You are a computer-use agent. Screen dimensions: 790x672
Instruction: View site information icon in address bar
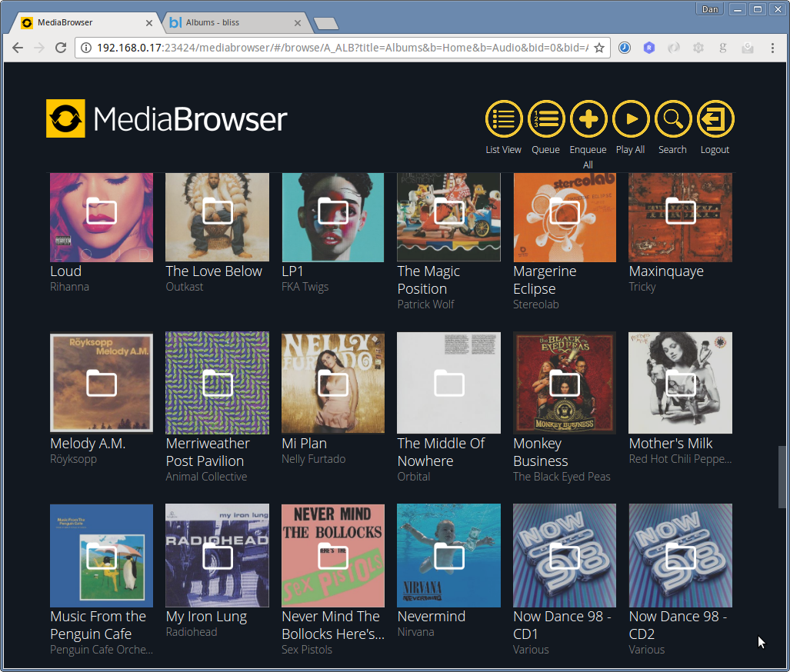(x=86, y=48)
